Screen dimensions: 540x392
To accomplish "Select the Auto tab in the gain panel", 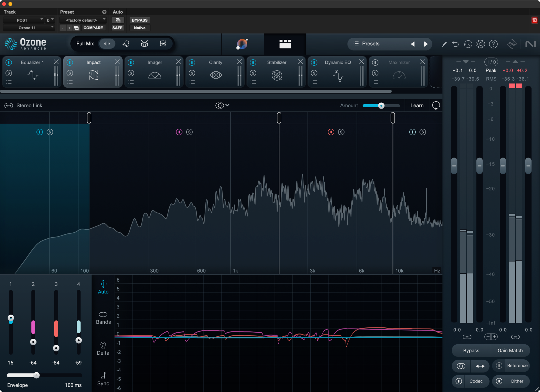I will coord(103,288).
